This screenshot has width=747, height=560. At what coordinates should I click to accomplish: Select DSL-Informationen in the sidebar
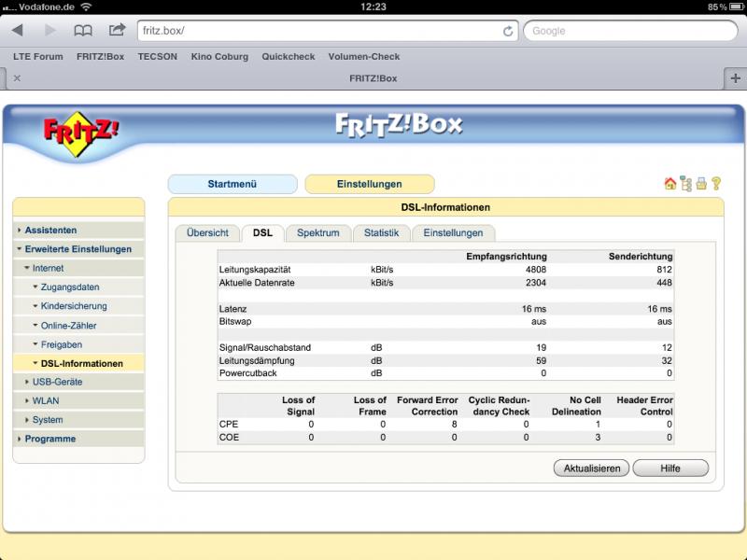(x=78, y=363)
